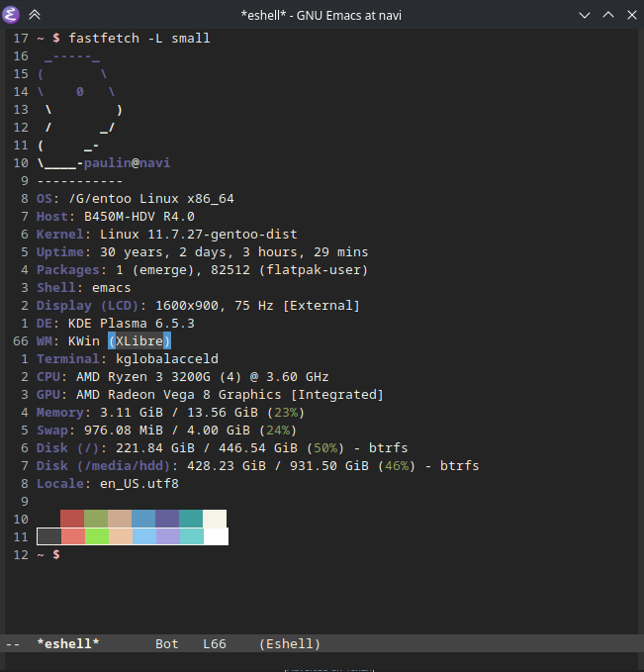
Task: Maximize the Emacs window
Action: click(x=608, y=15)
